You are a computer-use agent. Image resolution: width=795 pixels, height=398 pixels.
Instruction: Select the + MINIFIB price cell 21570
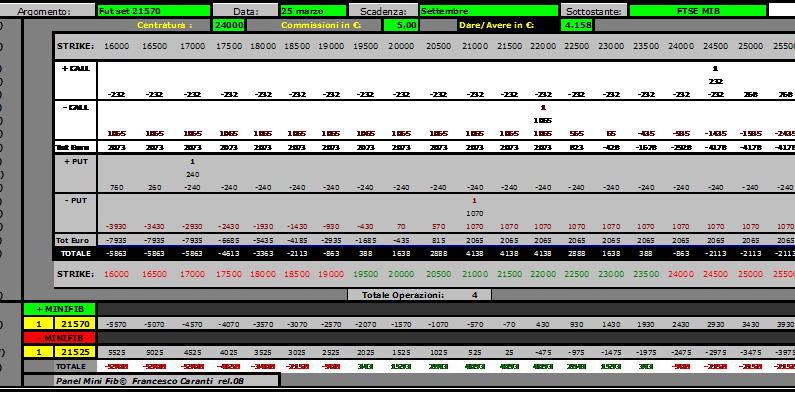tap(75, 323)
